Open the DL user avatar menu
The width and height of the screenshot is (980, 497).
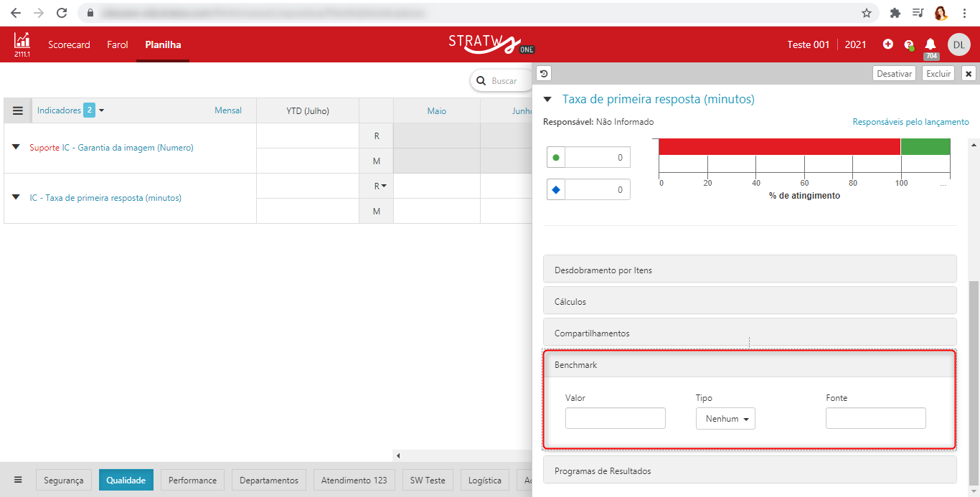[x=959, y=44]
